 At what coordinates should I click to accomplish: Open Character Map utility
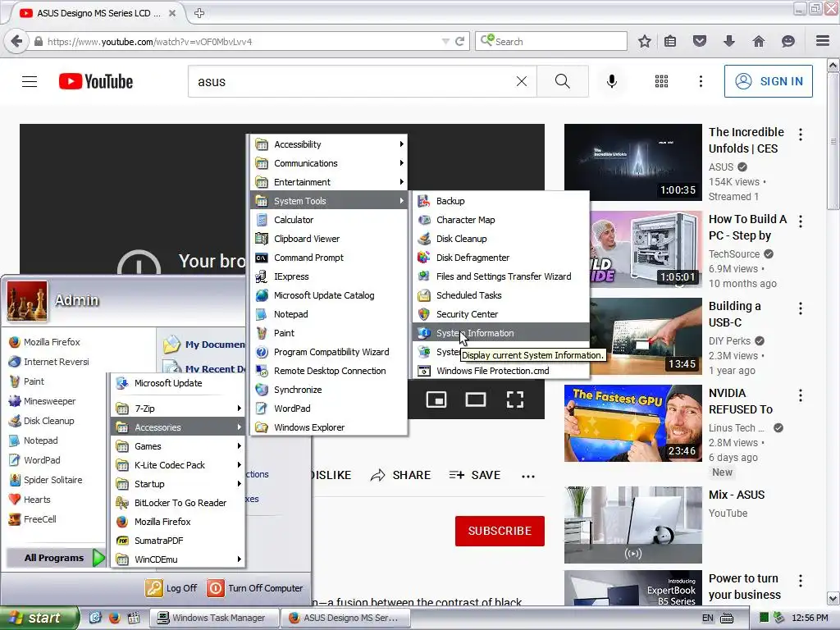pos(500,220)
